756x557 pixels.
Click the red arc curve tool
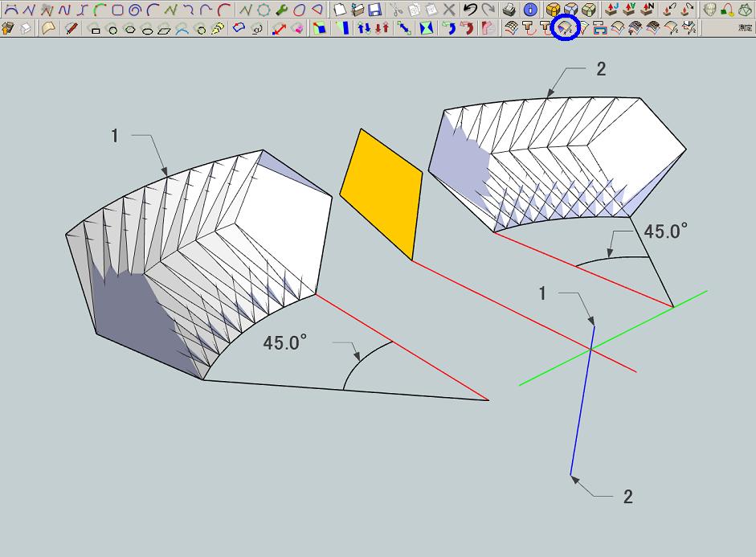click(223, 9)
